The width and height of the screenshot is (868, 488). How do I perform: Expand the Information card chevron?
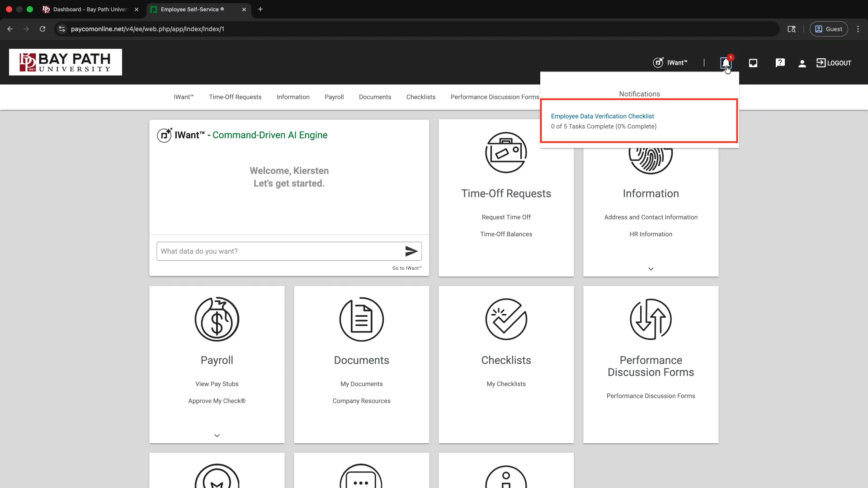click(x=651, y=269)
